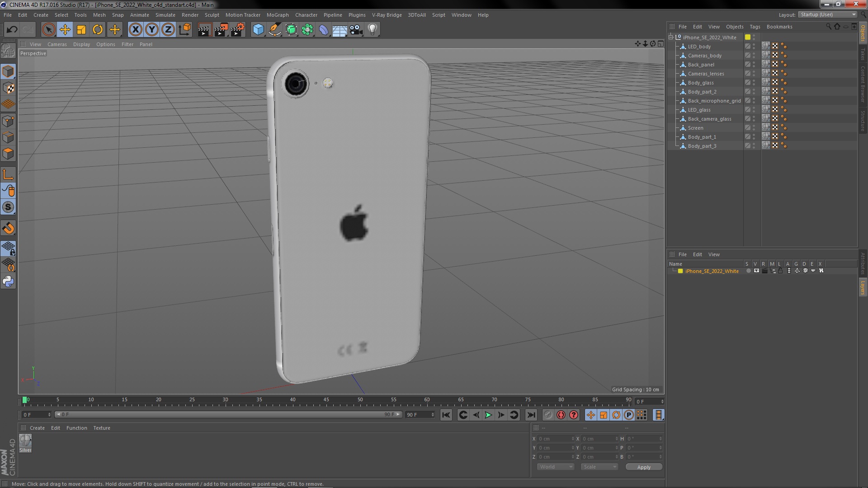Enable Points mode in left palette
Image resolution: width=868 pixels, height=488 pixels.
[8, 121]
